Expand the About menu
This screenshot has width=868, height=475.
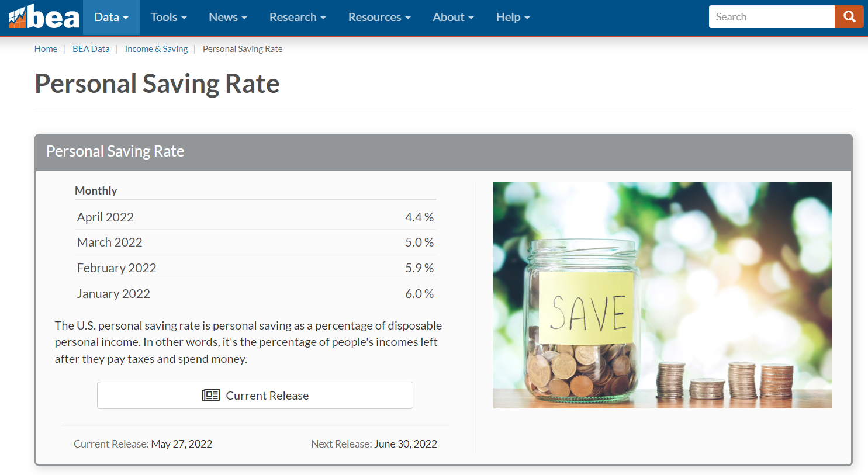coord(453,18)
